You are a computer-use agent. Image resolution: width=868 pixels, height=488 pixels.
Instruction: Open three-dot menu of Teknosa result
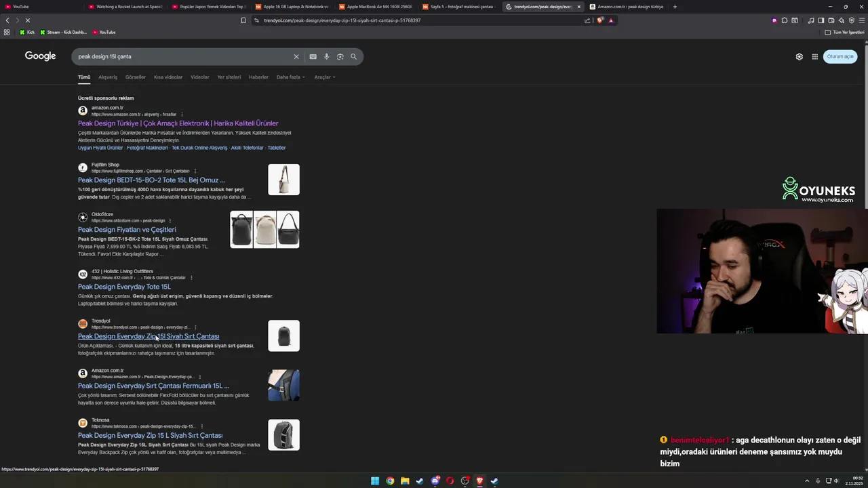click(x=202, y=427)
